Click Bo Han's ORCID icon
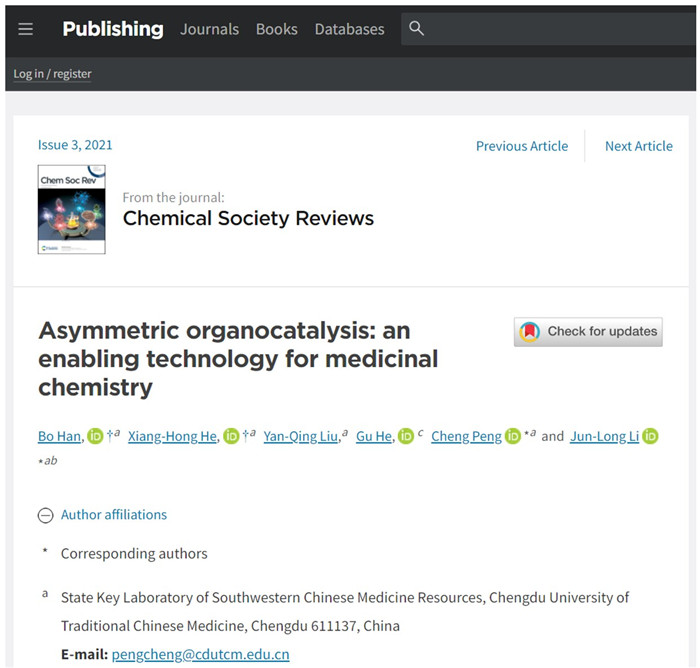This screenshot has width=700, height=668. click(x=95, y=436)
